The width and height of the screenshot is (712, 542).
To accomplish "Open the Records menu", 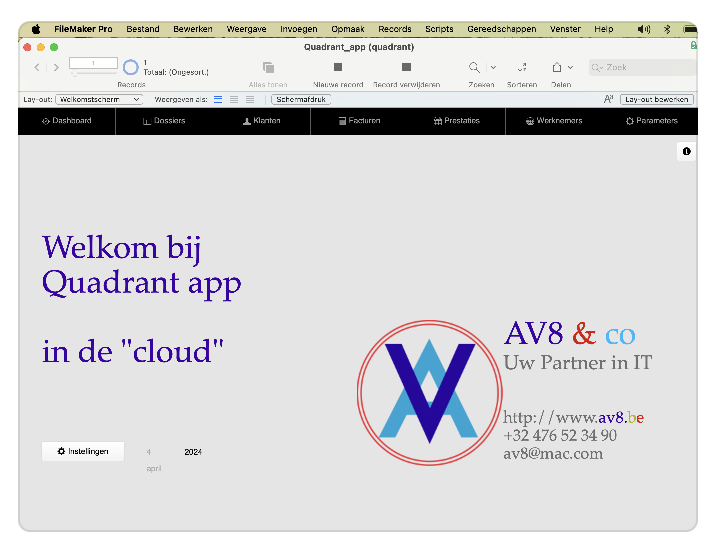I will tap(395, 29).
